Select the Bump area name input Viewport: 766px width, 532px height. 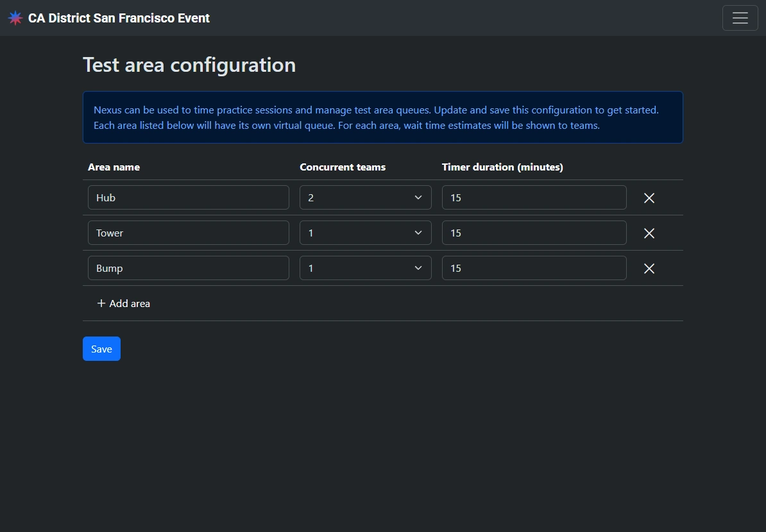pos(188,268)
